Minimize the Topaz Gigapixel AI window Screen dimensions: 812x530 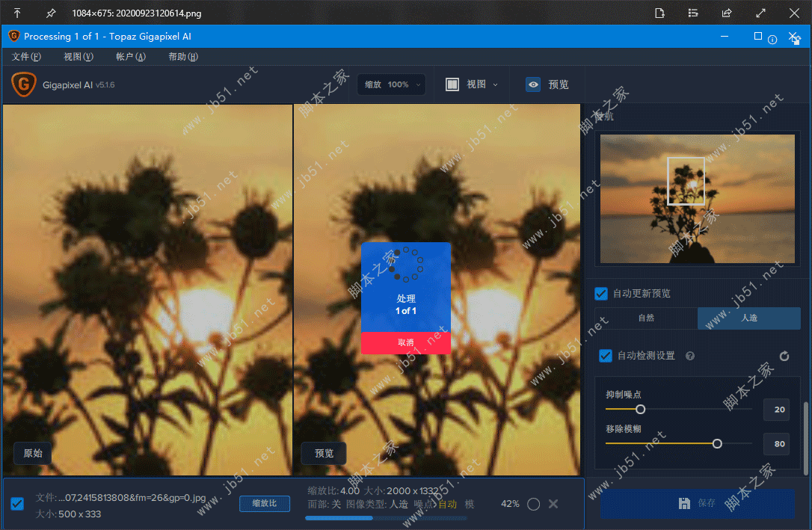coord(725,36)
